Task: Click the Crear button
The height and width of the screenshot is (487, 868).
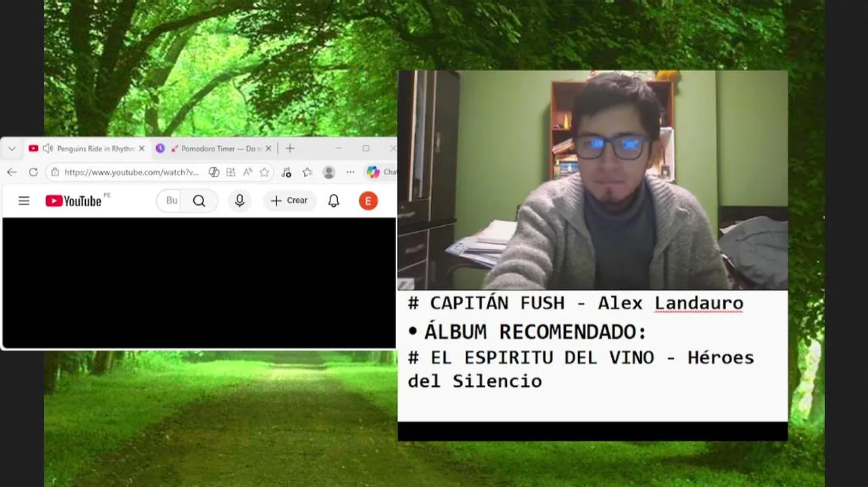Action: pyautogui.click(x=289, y=201)
